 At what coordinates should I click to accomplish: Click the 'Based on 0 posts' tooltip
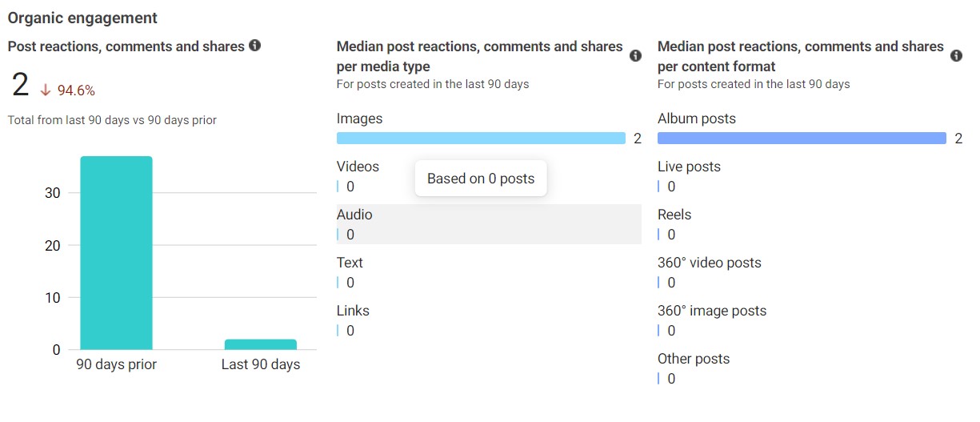coord(480,179)
